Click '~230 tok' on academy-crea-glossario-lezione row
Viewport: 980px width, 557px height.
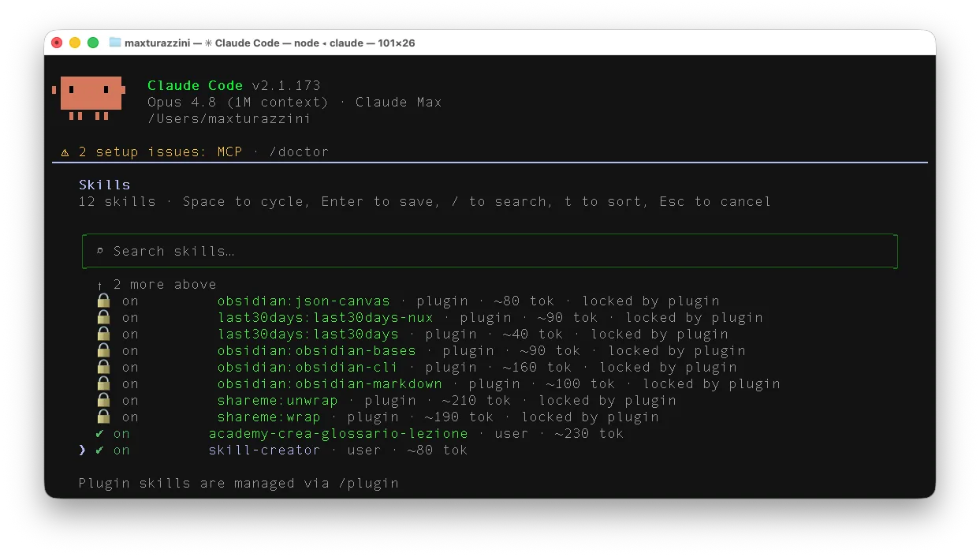coord(589,433)
